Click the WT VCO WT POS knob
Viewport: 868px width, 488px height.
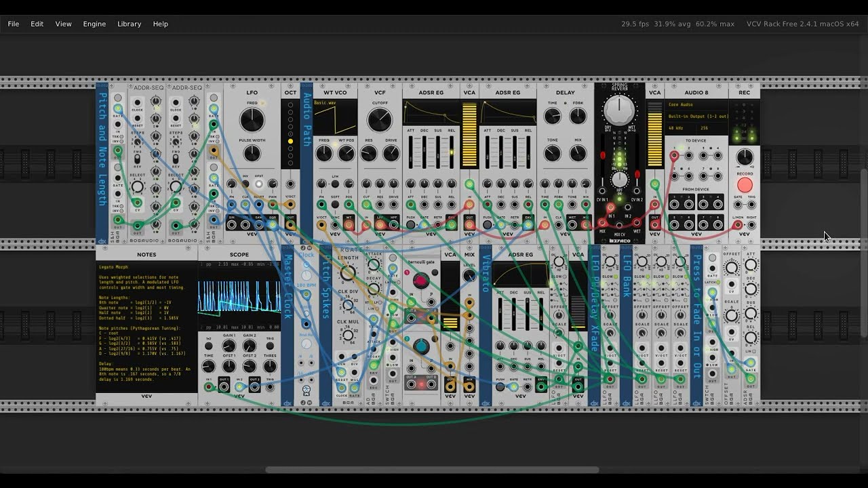click(347, 153)
